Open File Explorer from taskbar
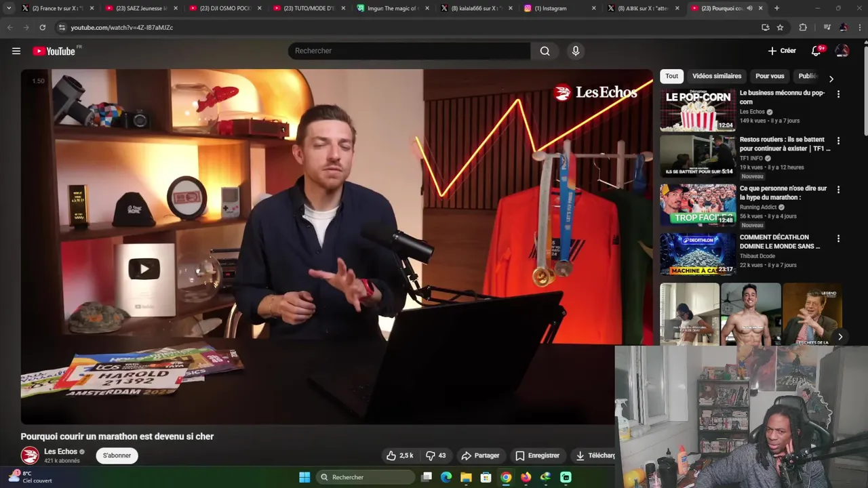868x488 pixels. [x=466, y=477]
